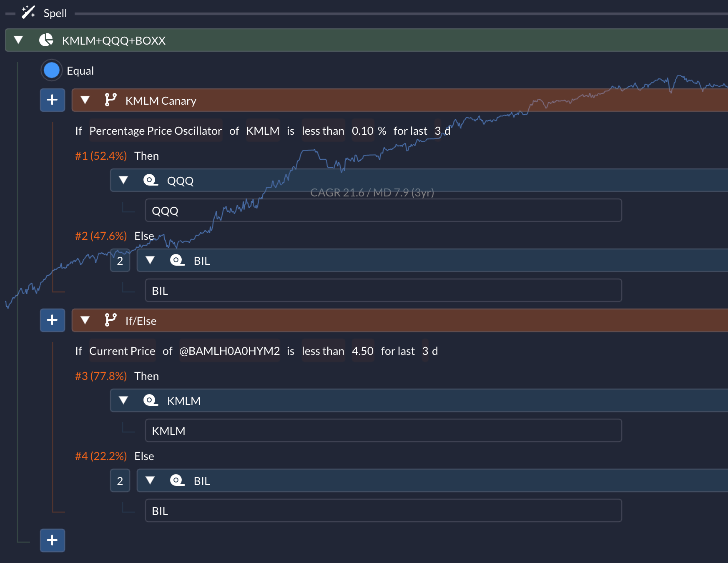Collapse the KMLM Canary branch triangle

coord(85,100)
